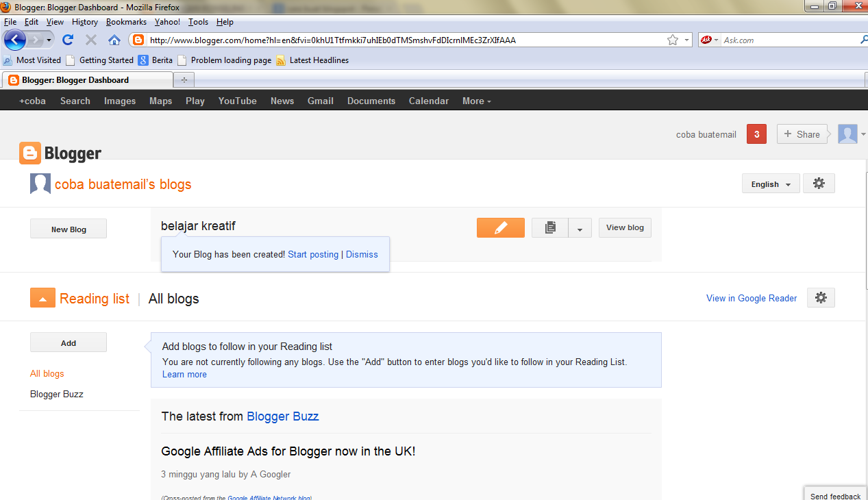Reload the page with the refresh icon

67,40
